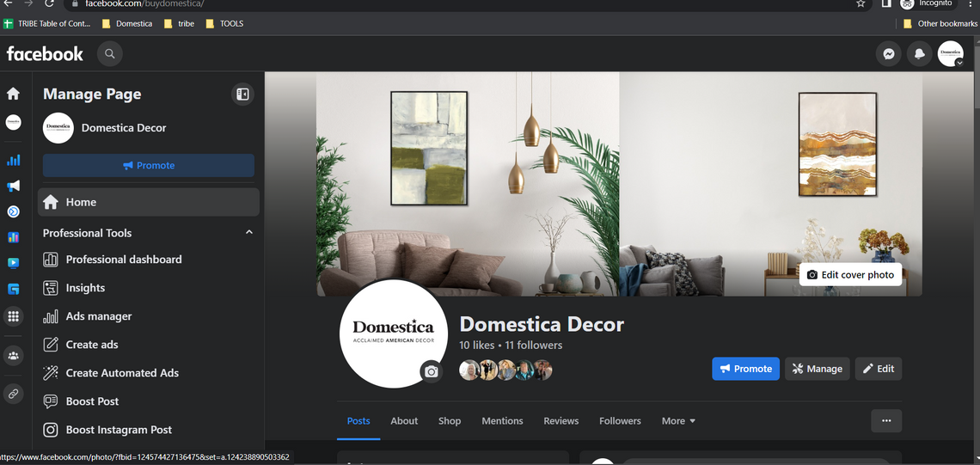The width and height of the screenshot is (980, 465).
Task: Click the Edit button with pencil
Action: click(x=878, y=369)
